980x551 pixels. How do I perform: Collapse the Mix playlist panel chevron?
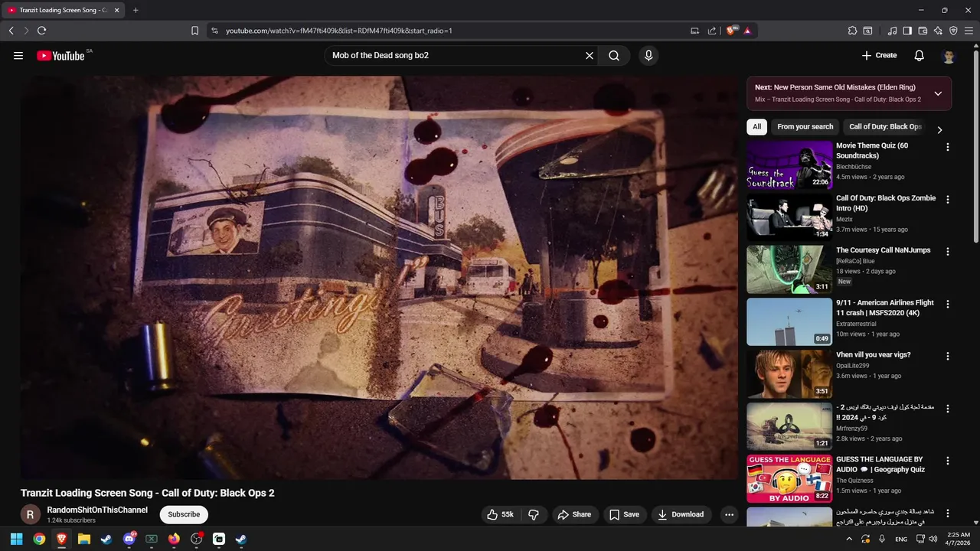pos(938,93)
